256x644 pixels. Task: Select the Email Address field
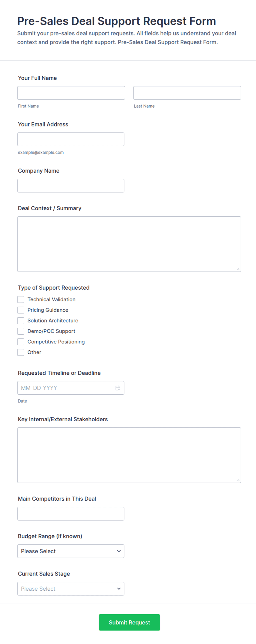71,139
